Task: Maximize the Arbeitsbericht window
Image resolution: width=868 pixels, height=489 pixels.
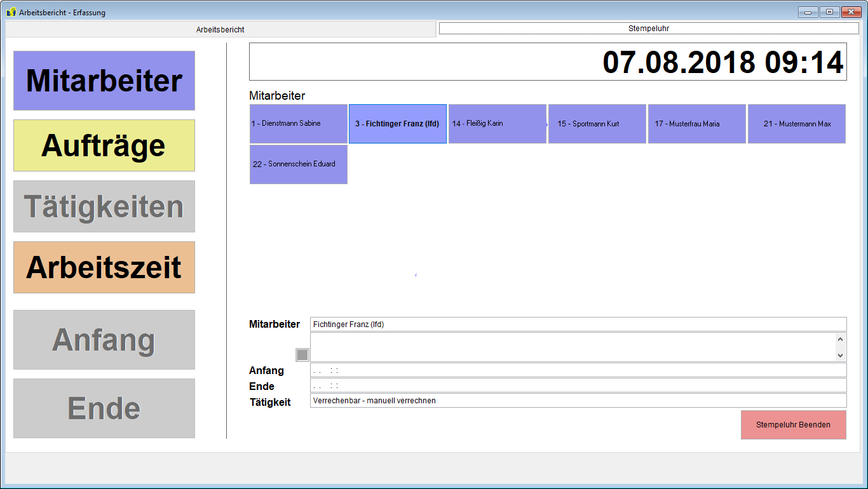Action: (829, 11)
